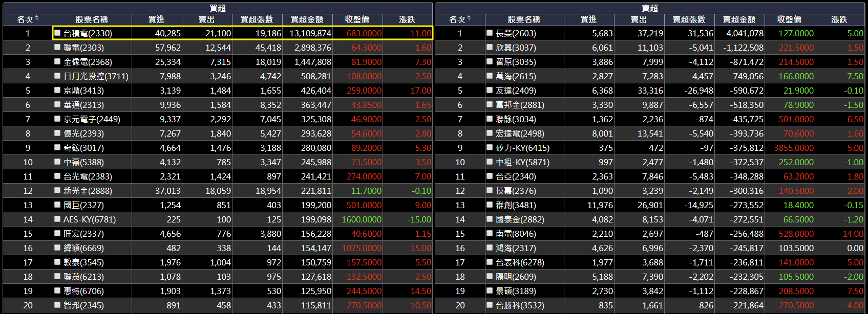The width and height of the screenshot is (868, 314).
Task: Click the stock name 智邦(2345)
Action: point(83,305)
